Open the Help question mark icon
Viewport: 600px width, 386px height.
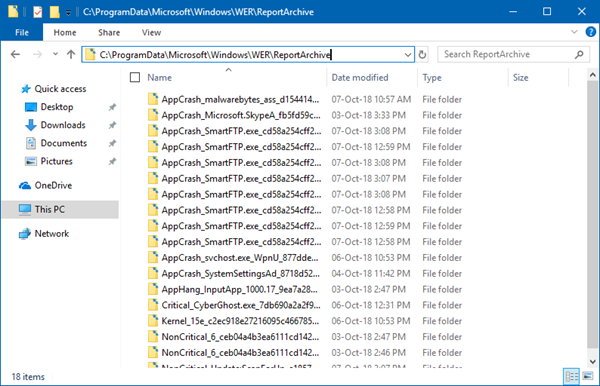coord(590,32)
